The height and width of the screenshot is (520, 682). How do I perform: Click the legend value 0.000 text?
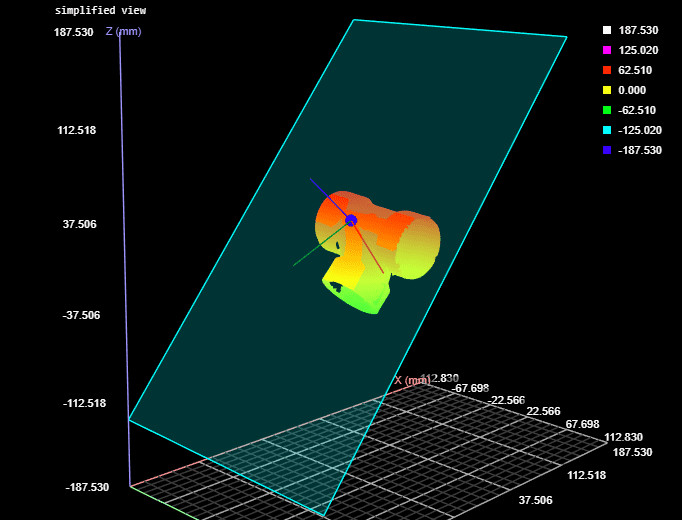point(632,90)
